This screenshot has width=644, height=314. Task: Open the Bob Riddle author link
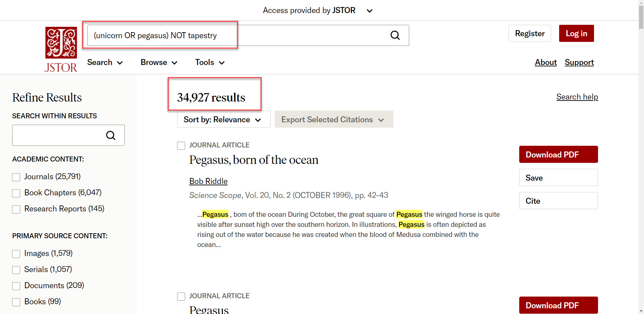pyautogui.click(x=208, y=181)
